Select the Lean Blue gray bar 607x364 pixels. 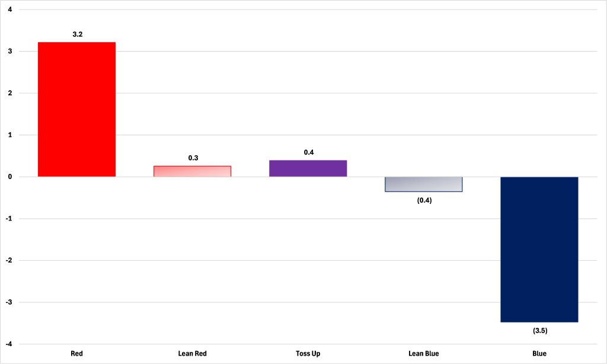[x=423, y=184]
